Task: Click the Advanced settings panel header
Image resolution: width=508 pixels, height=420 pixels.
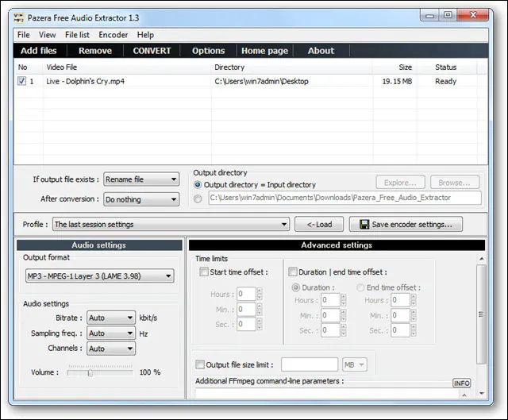Action: pos(337,245)
